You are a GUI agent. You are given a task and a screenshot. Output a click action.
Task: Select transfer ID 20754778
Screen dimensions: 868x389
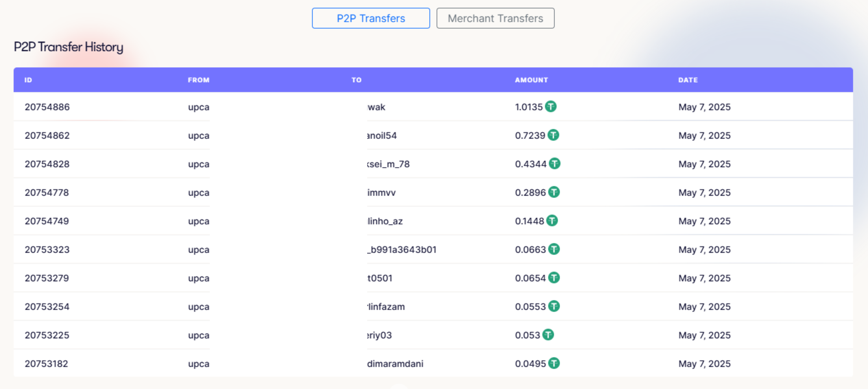[x=47, y=193]
